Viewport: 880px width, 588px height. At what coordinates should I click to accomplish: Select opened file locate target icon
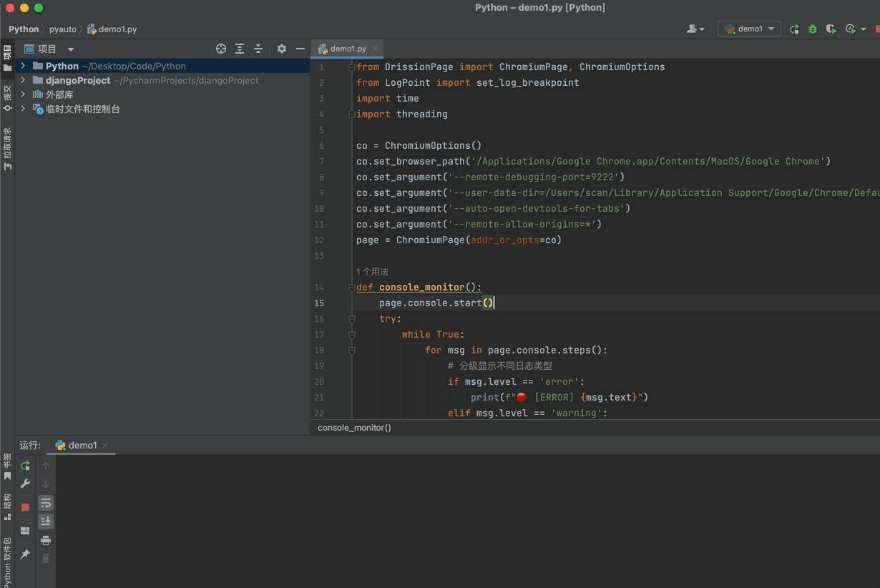(x=221, y=49)
